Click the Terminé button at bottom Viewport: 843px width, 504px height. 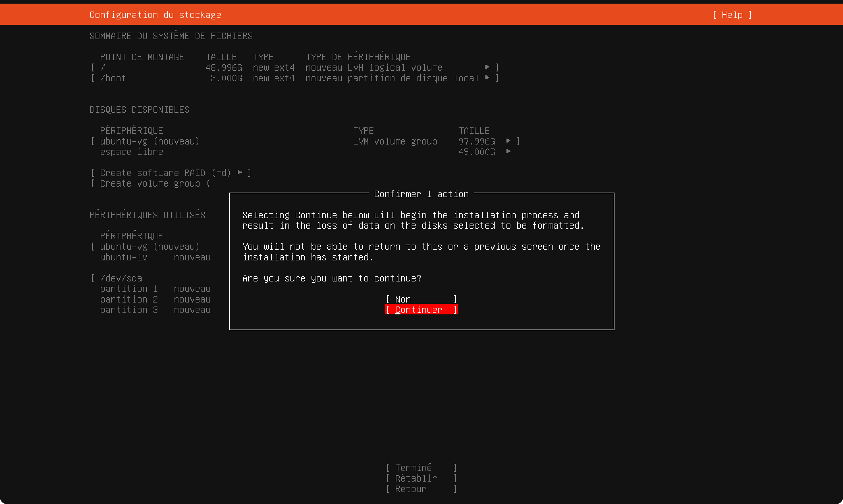point(421,468)
